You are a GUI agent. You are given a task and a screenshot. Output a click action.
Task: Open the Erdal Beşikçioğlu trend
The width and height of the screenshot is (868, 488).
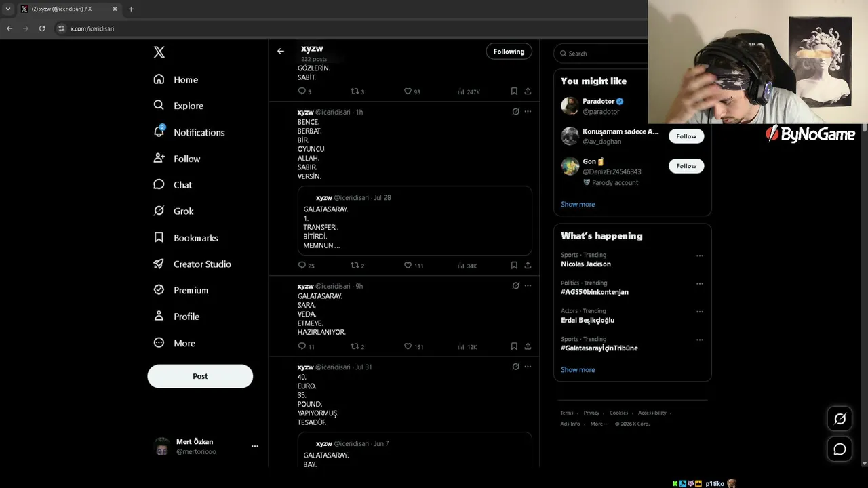click(588, 320)
